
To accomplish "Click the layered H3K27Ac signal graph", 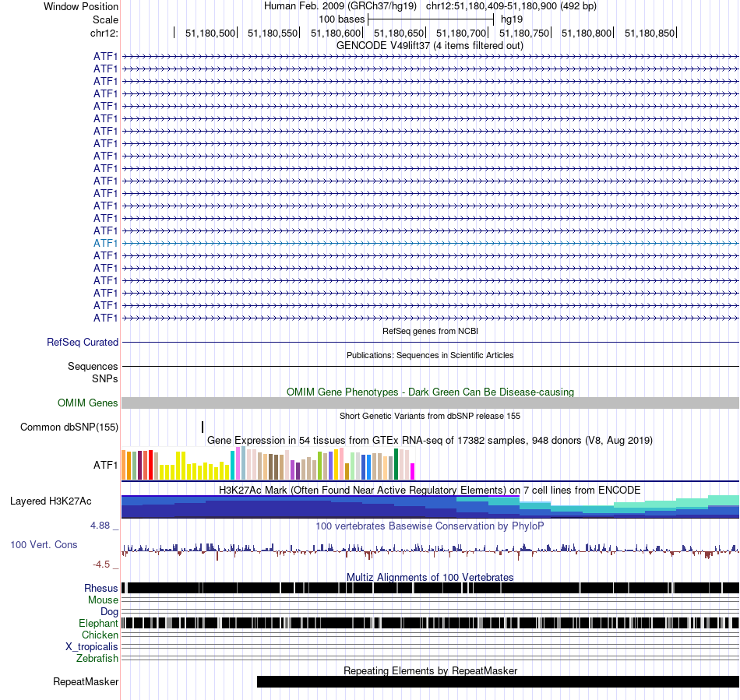I will pos(430,507).
